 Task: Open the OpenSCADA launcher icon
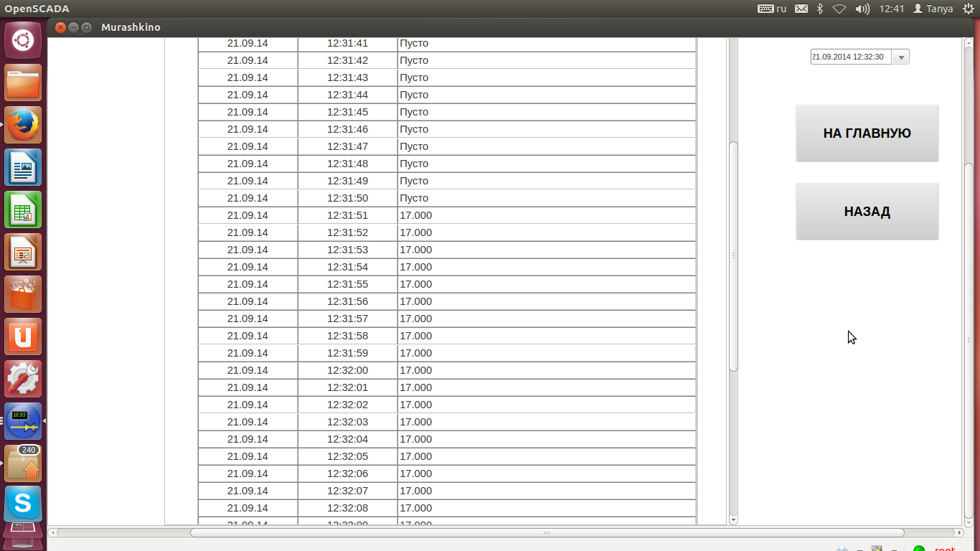click(23, 421)
